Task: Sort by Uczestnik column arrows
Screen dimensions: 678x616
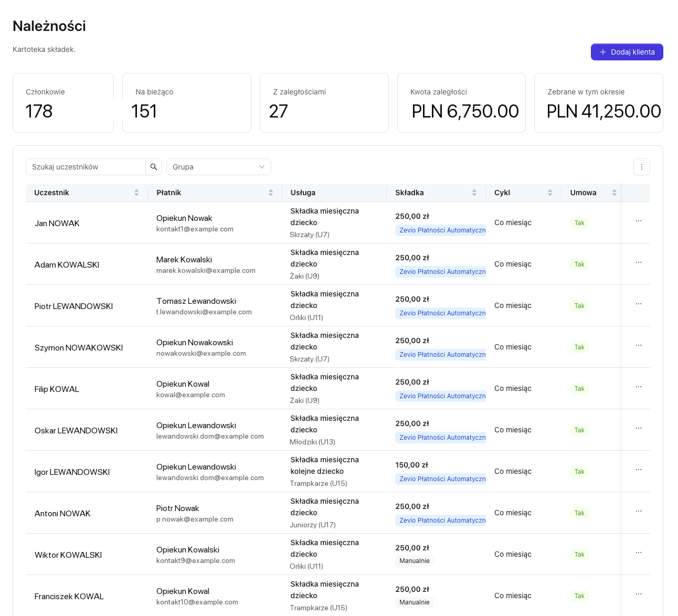Action: click(x=136, y=193)
